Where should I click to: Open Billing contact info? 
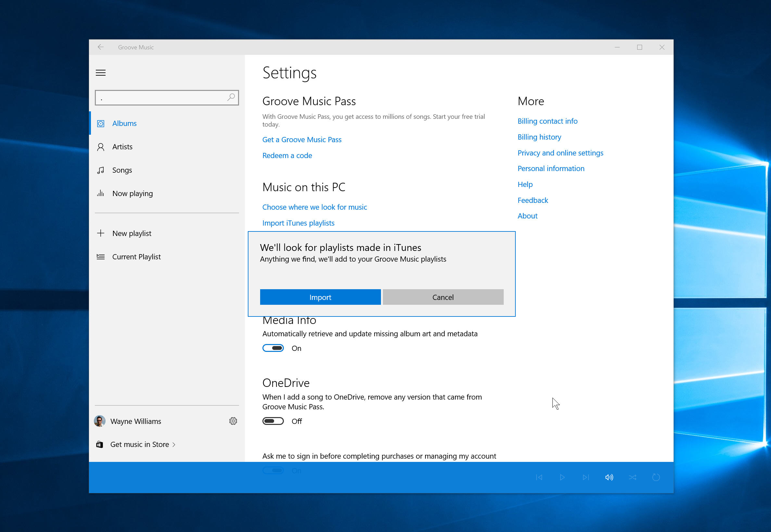point(547,121)
